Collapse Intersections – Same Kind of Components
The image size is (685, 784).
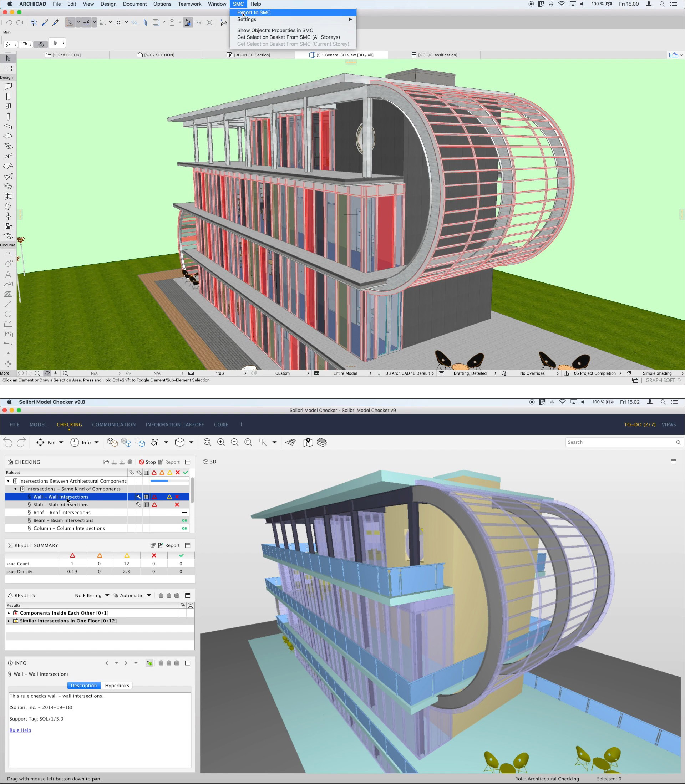[x=15, y=489]
